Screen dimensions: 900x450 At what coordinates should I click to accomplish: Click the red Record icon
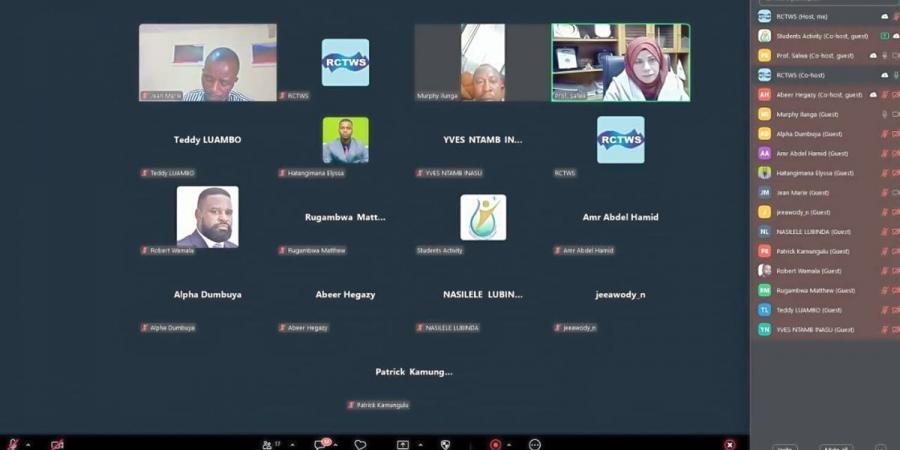click(x=495, y=445)
